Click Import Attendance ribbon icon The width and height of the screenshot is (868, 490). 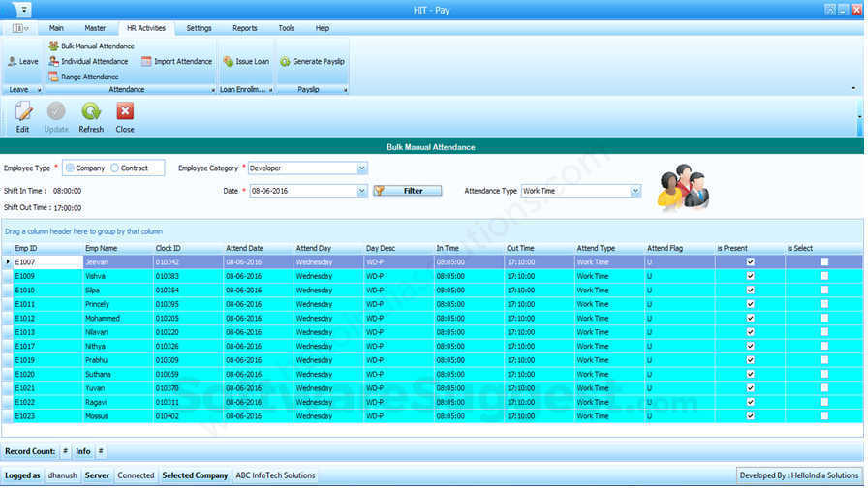[x=176, y=61]
